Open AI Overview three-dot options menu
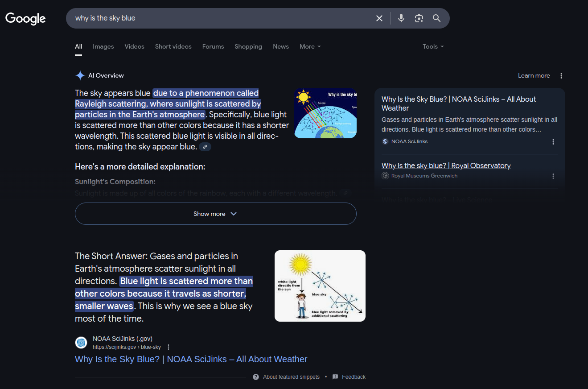588x389 pixels. [x=561, y=76]
